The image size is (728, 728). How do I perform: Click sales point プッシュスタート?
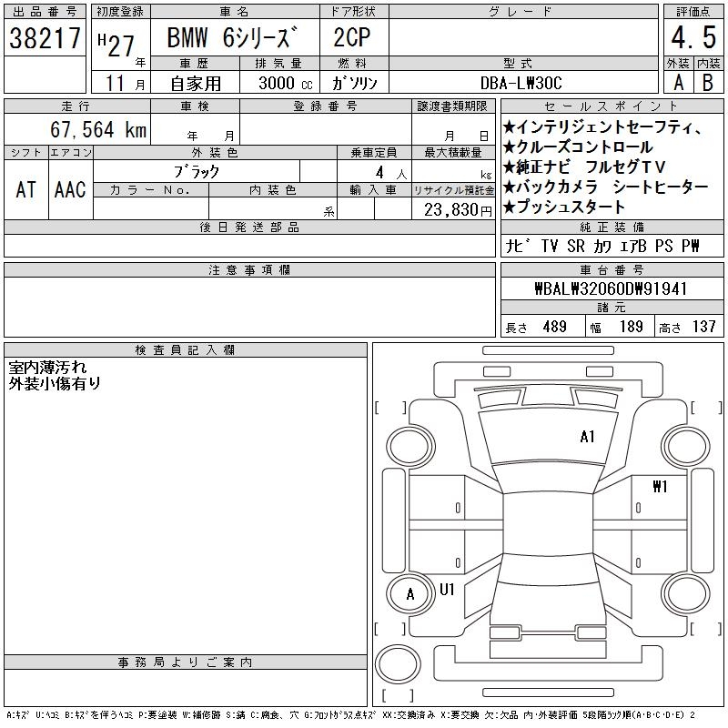pos(564,207)
